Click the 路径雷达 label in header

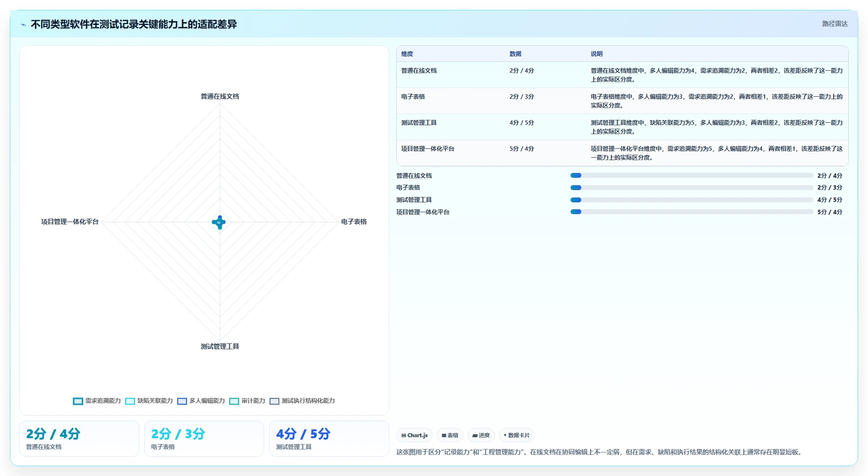835,24
